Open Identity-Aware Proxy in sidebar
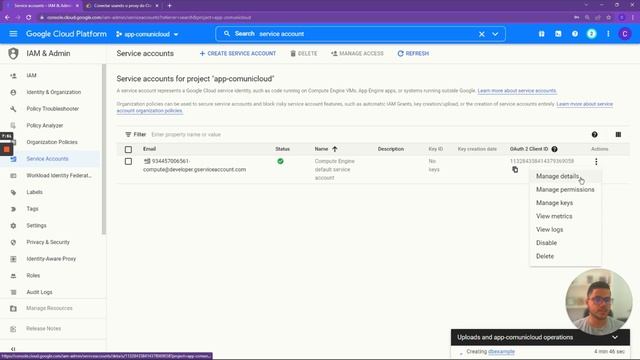640x360 pixels. [x=51, y=259]
